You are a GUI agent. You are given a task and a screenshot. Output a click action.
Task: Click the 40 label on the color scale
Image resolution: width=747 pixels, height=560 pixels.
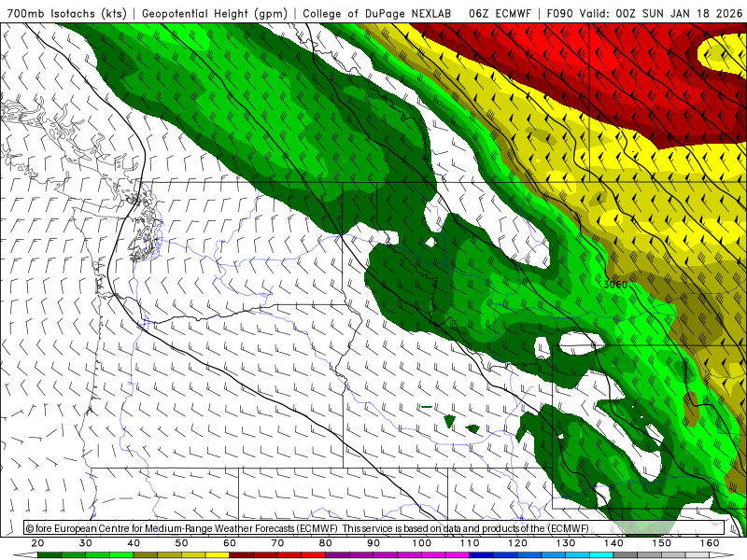coord(134,543)
